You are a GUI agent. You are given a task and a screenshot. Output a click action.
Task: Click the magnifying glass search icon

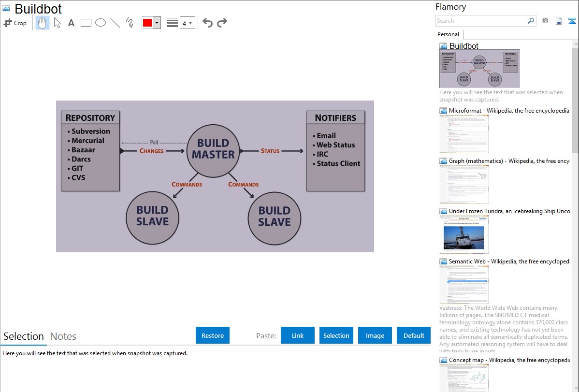(x=531, y=21)
